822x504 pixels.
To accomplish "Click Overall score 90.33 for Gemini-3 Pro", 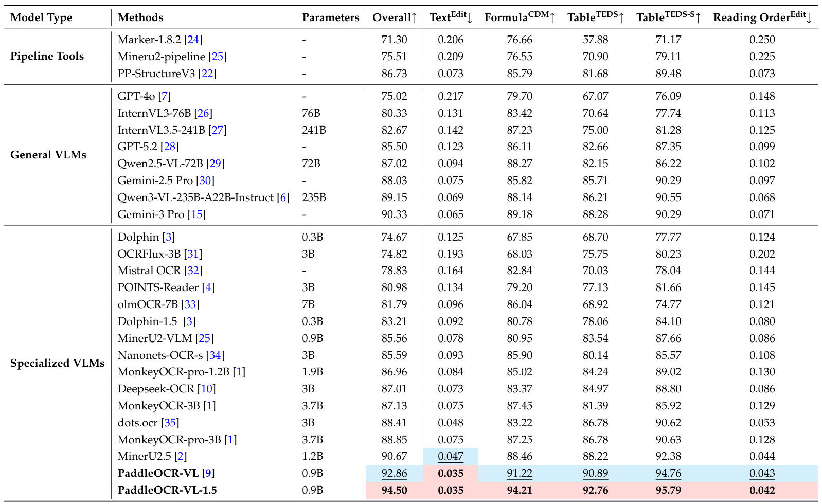I will pos(395,214).
